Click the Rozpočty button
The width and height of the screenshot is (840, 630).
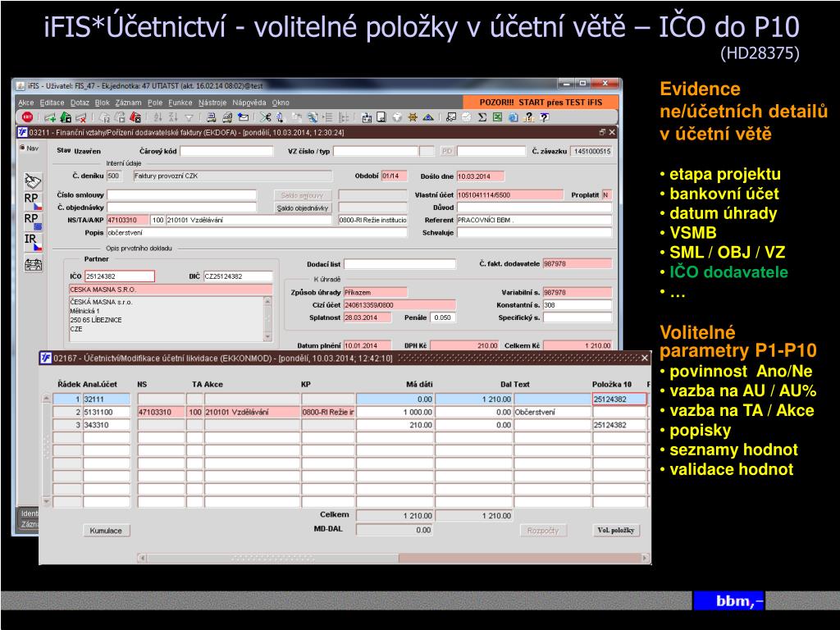tap(543, 531)
